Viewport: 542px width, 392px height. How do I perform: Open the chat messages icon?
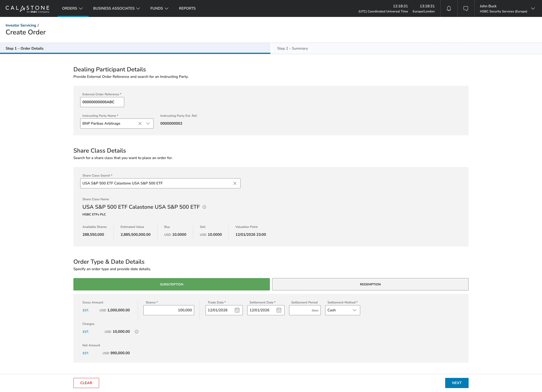click(465, 8)
